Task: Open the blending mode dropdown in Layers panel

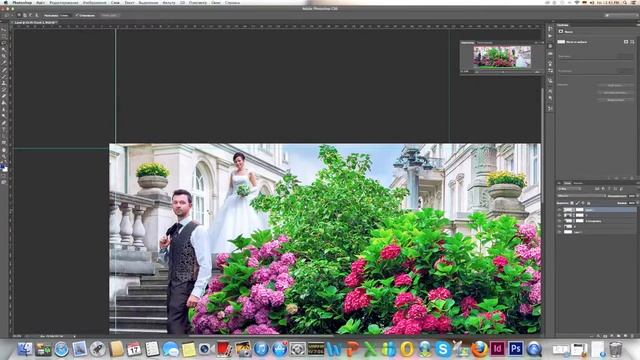Action: (x=582, y=196)
